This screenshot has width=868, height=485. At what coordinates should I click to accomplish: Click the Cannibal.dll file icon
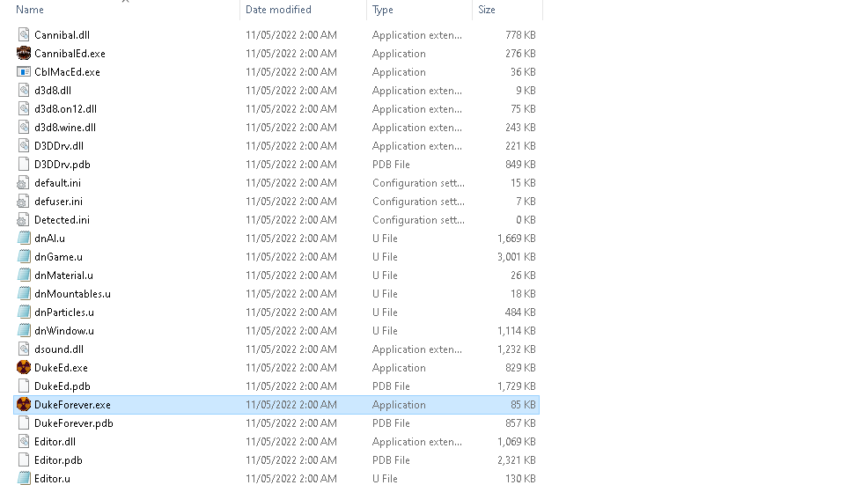pyautogui.click(x=24, y=35)
